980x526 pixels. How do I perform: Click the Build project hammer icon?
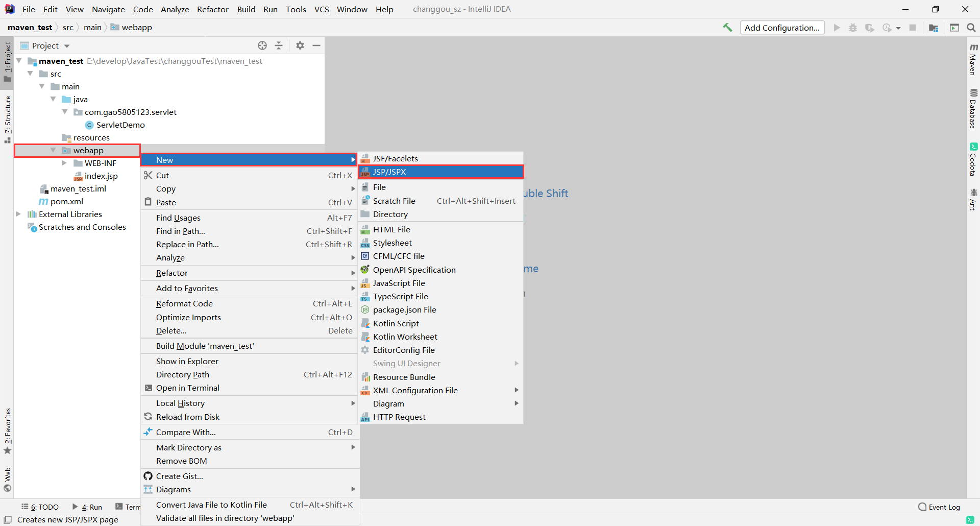(x=727, y=28)
